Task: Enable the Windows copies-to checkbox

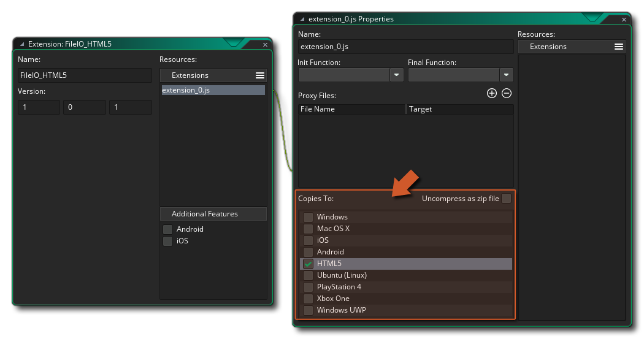Action: click(x=308, y=217)
